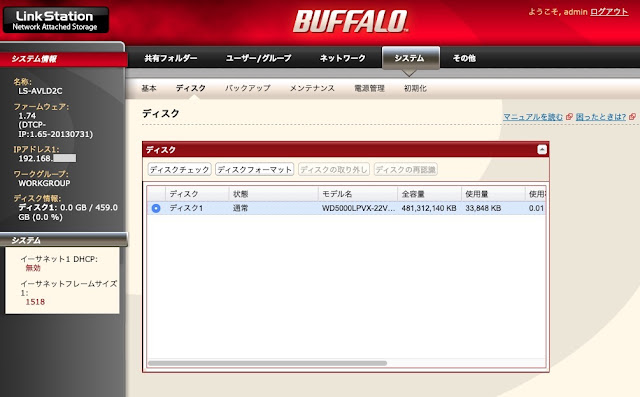Click the ディスクチェック button
The image size is (640, 397).
point(180,169)
